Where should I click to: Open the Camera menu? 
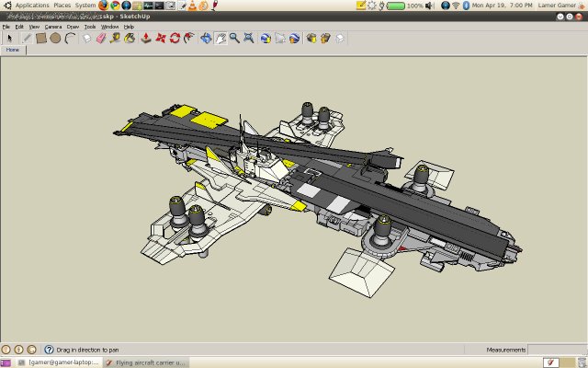pyautogui.click(x=53, y=27)
